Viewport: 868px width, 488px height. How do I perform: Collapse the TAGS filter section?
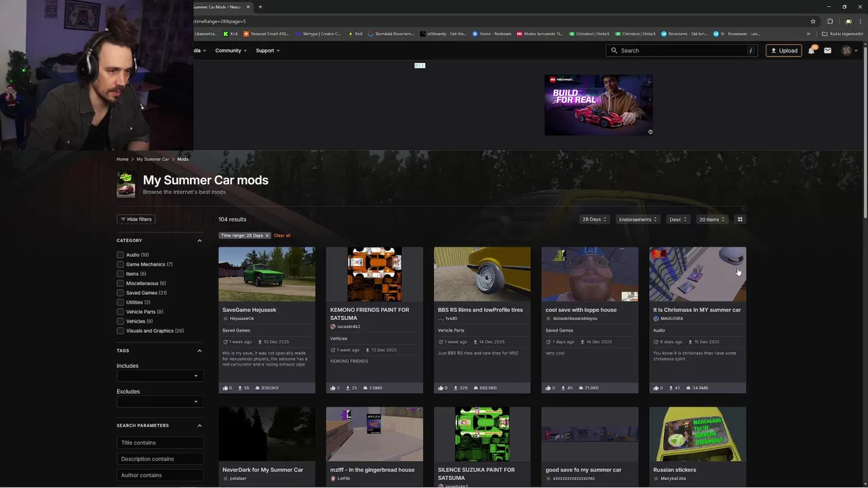199,350
